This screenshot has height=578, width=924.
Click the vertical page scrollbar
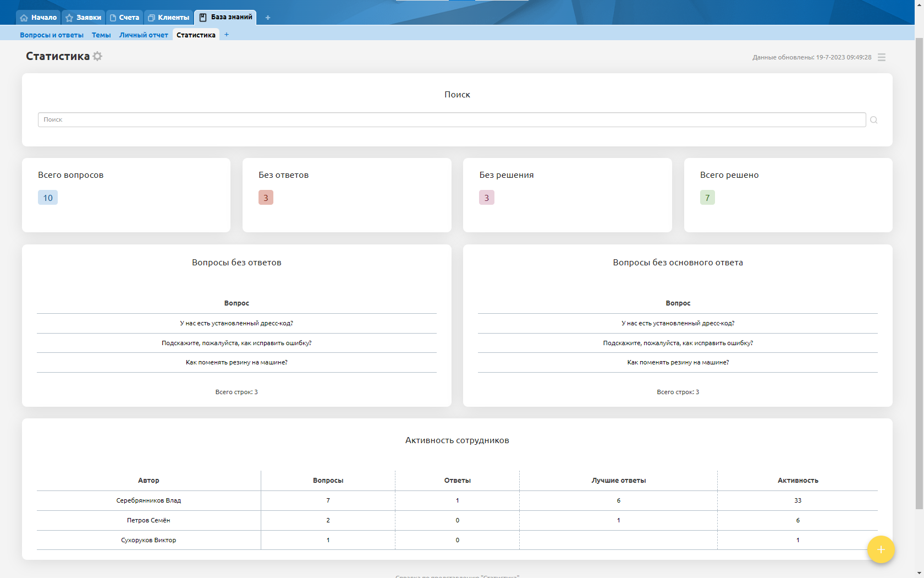click(x=919, y=275)
